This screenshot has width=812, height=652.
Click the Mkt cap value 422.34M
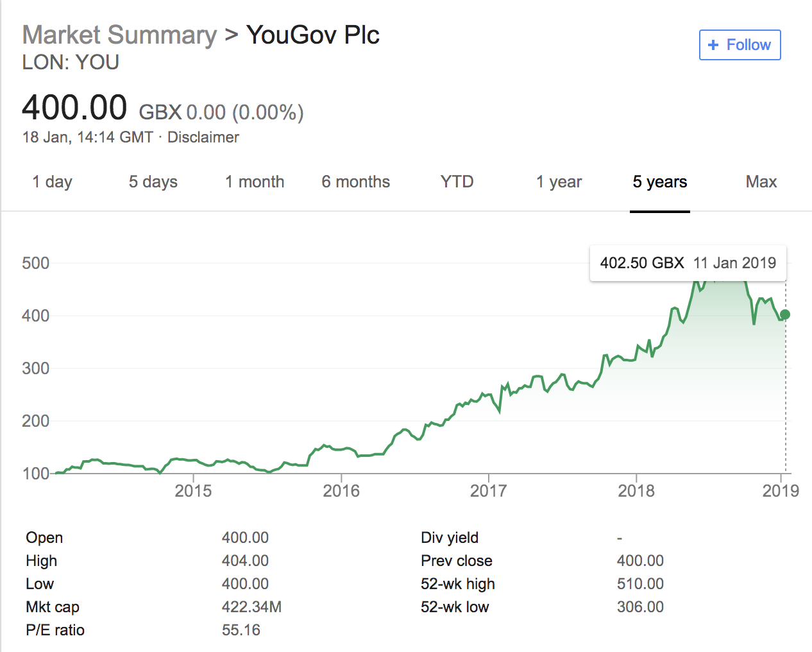point(251,607)
